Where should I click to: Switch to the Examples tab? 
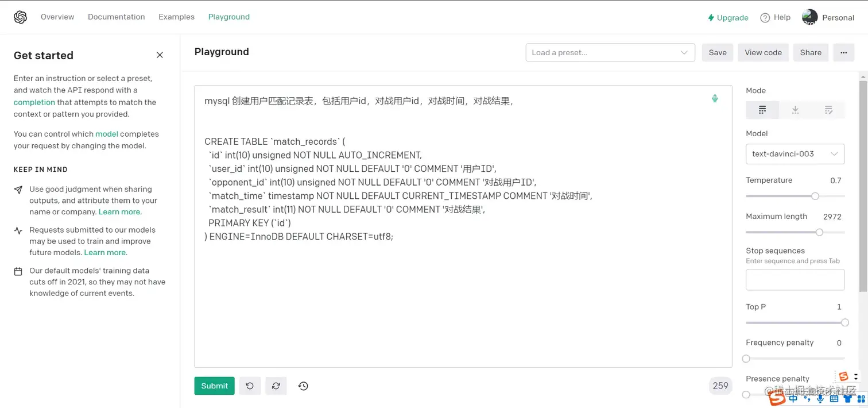pyautogui.click(x=176, y=17)
